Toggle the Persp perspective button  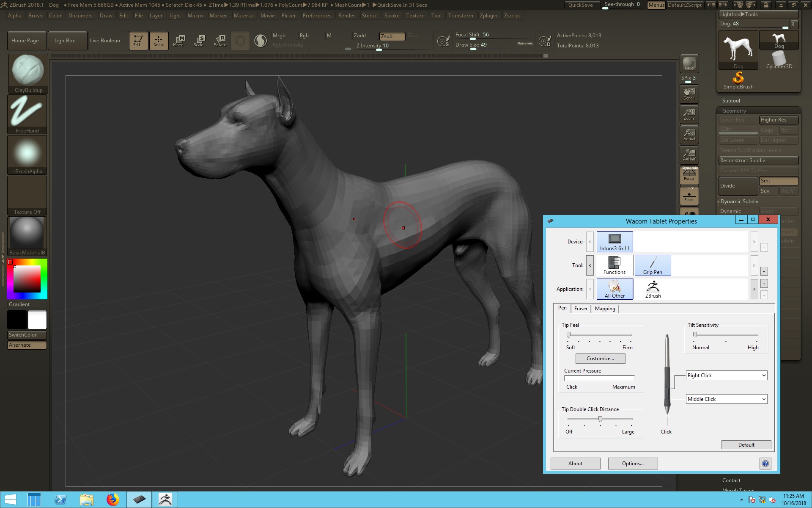tap(689, 175)
